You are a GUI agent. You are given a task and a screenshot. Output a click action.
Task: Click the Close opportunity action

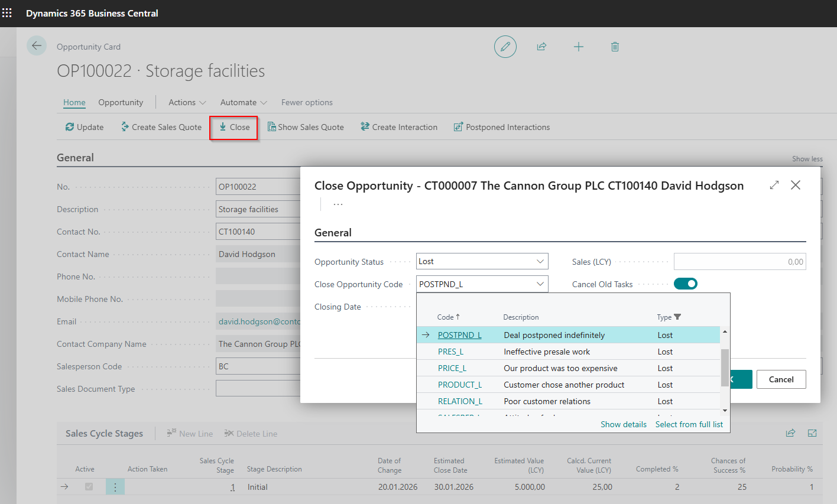click(x=234, y=127)
